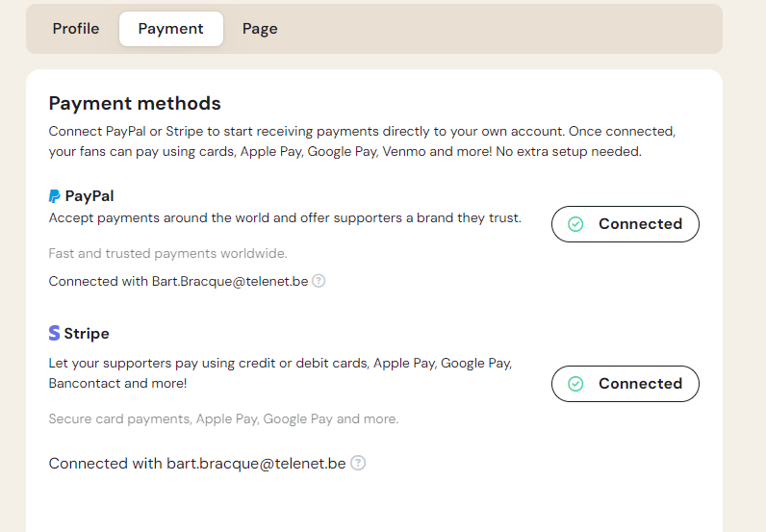Click the green checkmark in PayPal's Connected button
766x532 pixels.
575,224
